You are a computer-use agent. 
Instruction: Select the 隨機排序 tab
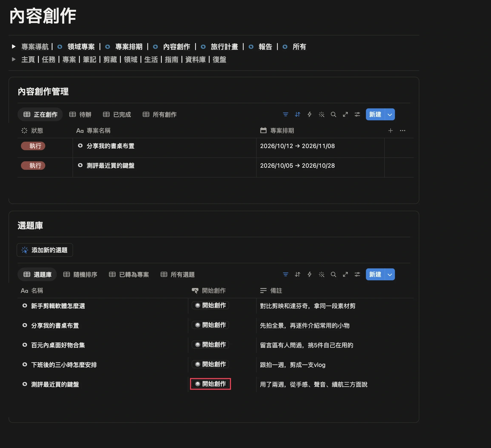pyautogui.click(x=80, y=275)
